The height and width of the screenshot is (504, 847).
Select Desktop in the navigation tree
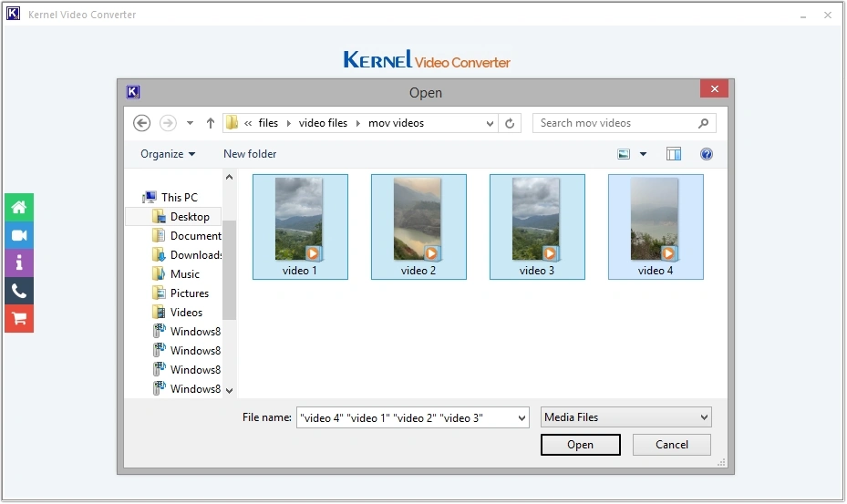[x=190, y=217]
